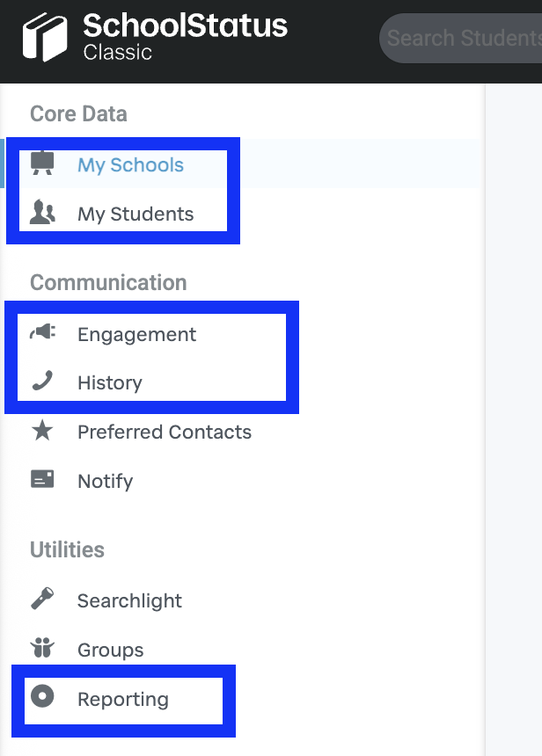Open the Searchlight utility
Screen dimensions: 542x756
129,601
